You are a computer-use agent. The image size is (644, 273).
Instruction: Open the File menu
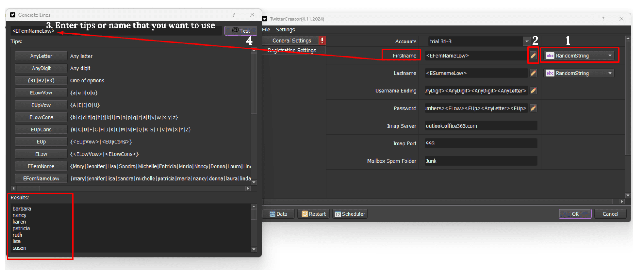pyautogui.click(x=266, y=30)
